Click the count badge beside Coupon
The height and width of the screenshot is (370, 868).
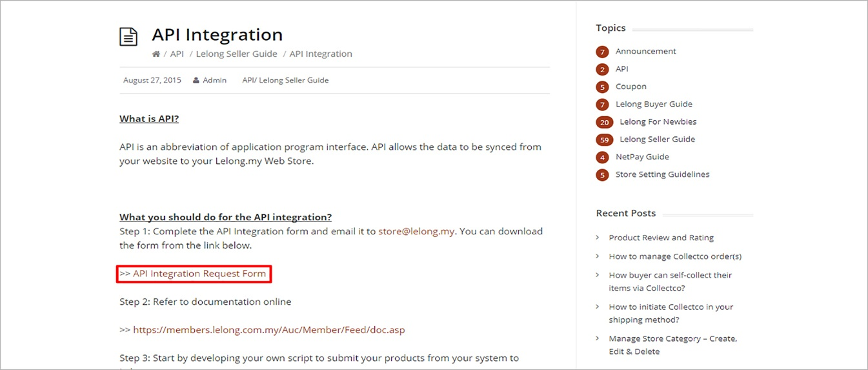pyautogui.click(x=602, y=87)
